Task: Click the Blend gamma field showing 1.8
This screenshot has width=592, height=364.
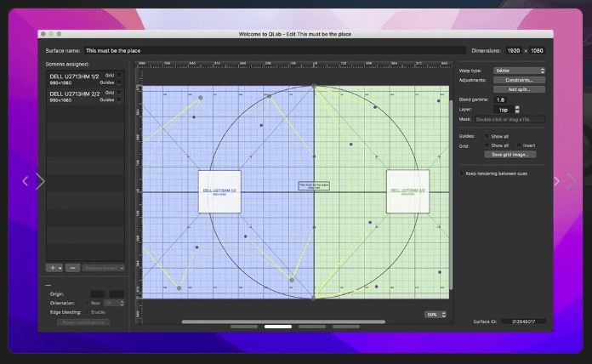Action: click(500, 100)
